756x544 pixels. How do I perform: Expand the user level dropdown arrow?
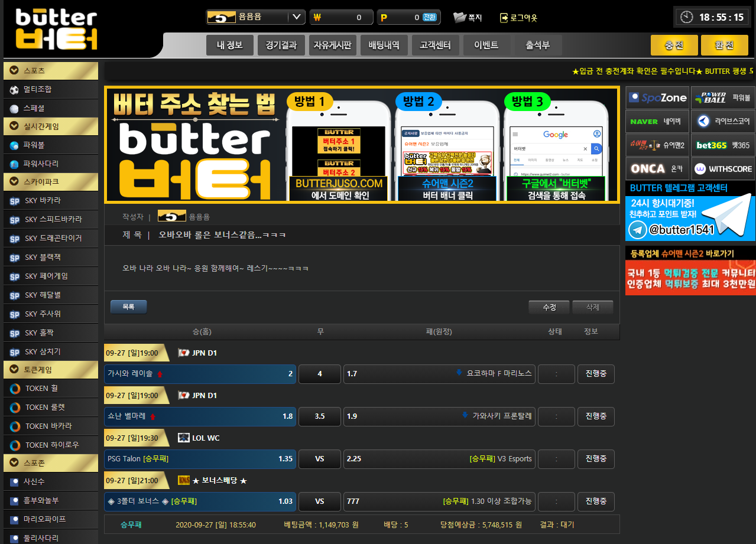click(x=296, y=17)
